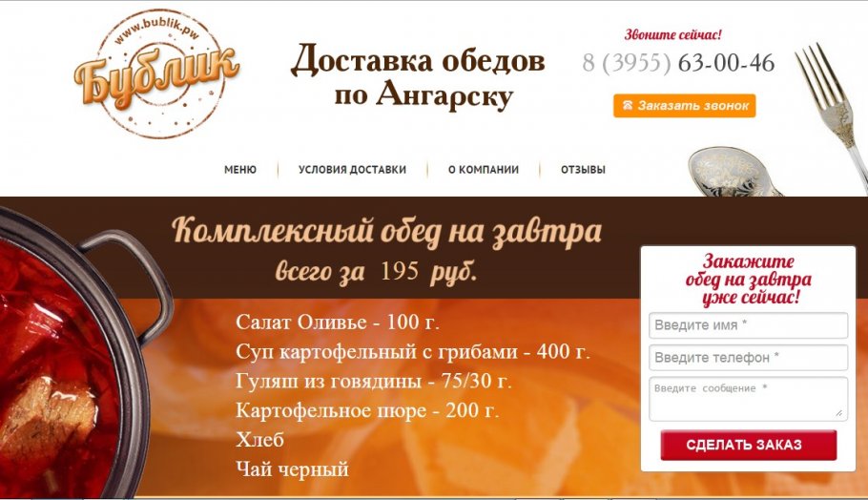Click the Салат Оливье menu line
The height and width of the screenshot is (500, 868).
click(x=338, y=322)
